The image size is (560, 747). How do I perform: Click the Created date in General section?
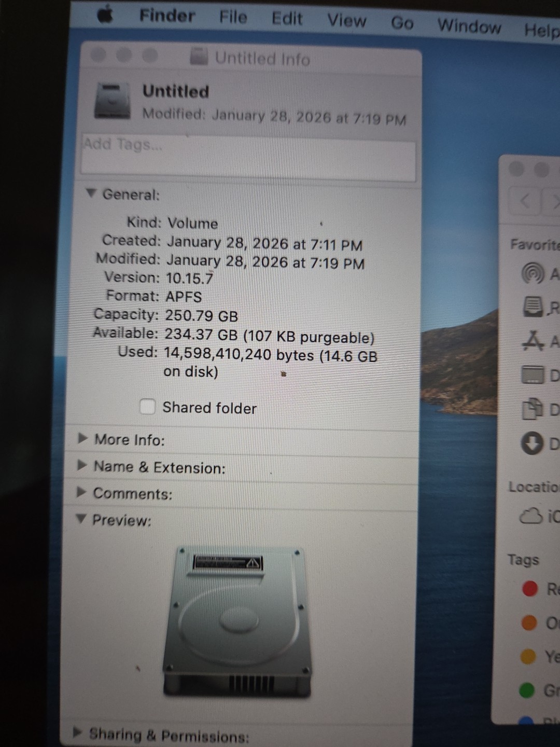(264, 243)
